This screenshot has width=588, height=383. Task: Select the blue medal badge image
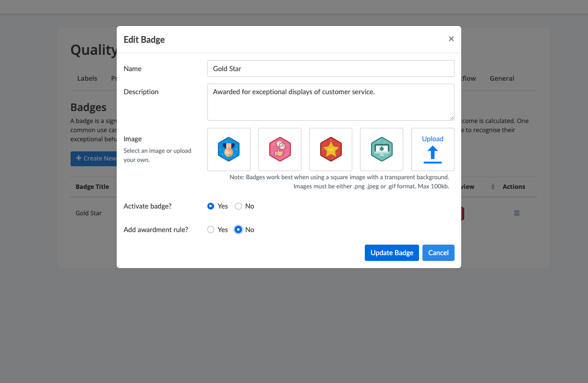pos(228,149)
